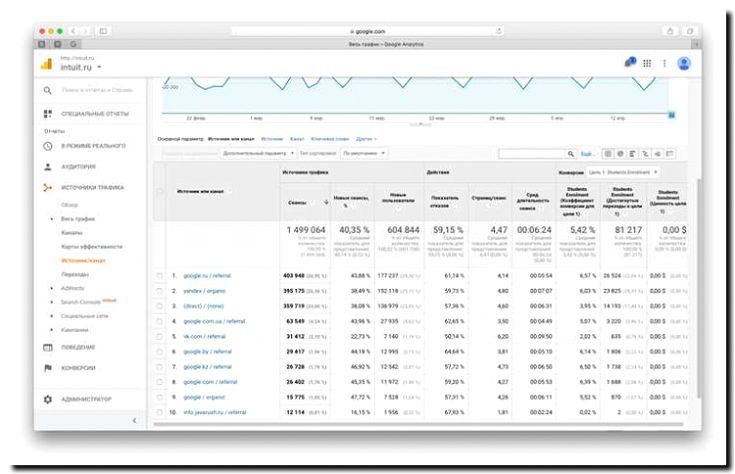This screenshot has width=735, height=474.
Task: Select Каналы in the sidebar menu
Action: coord(73,232)
